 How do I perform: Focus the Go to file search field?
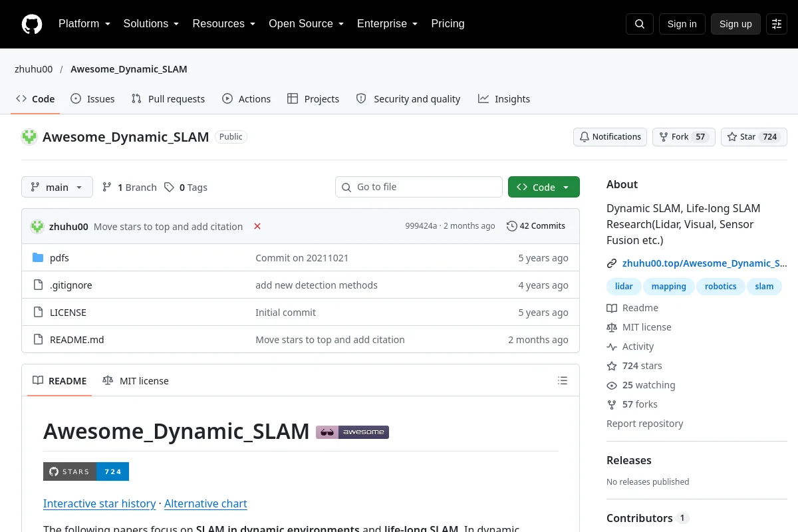click(x=419, y=188)
